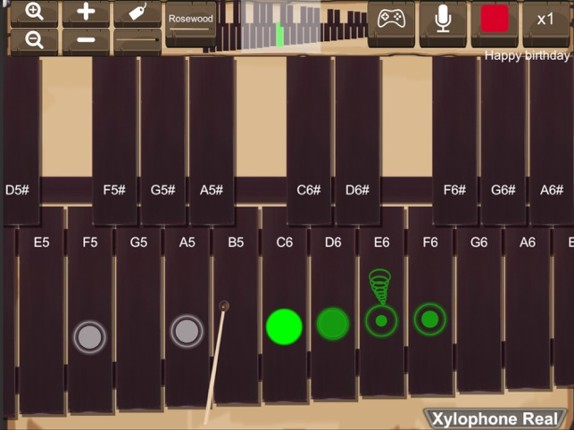Click the red stop recording button
The image size is (574, 430).
[x=494, y=19]
